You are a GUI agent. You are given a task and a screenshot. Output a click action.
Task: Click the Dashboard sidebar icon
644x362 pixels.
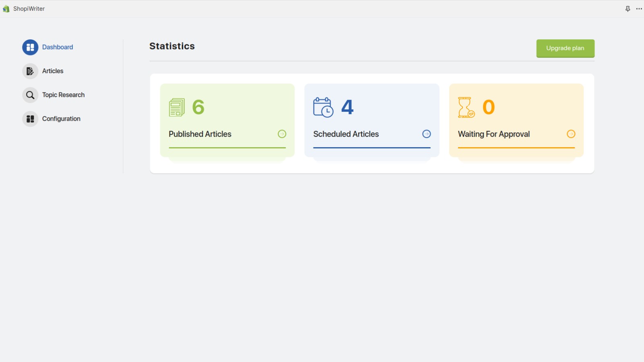click(x=30, y=47)
